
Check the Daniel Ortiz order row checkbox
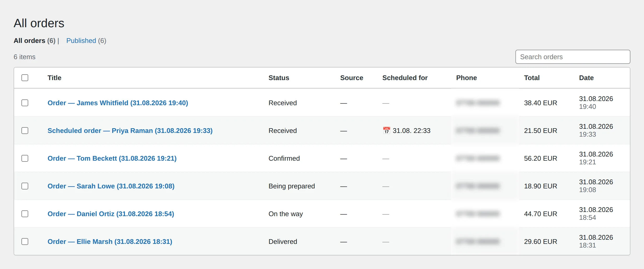25,214
